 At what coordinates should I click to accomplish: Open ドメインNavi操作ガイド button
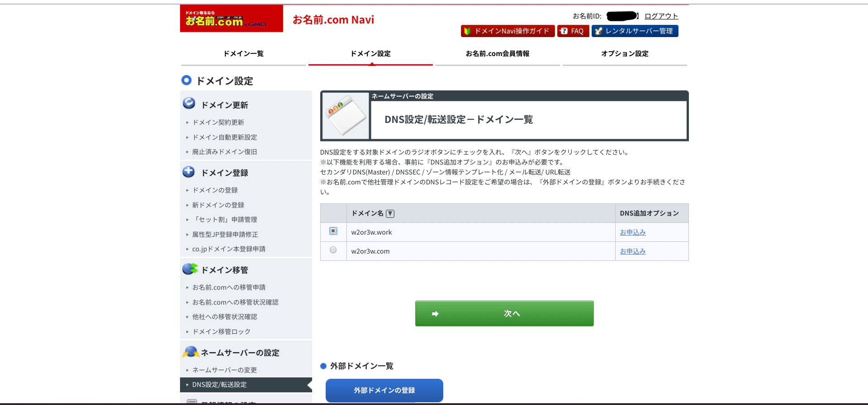tap(508, 31)
